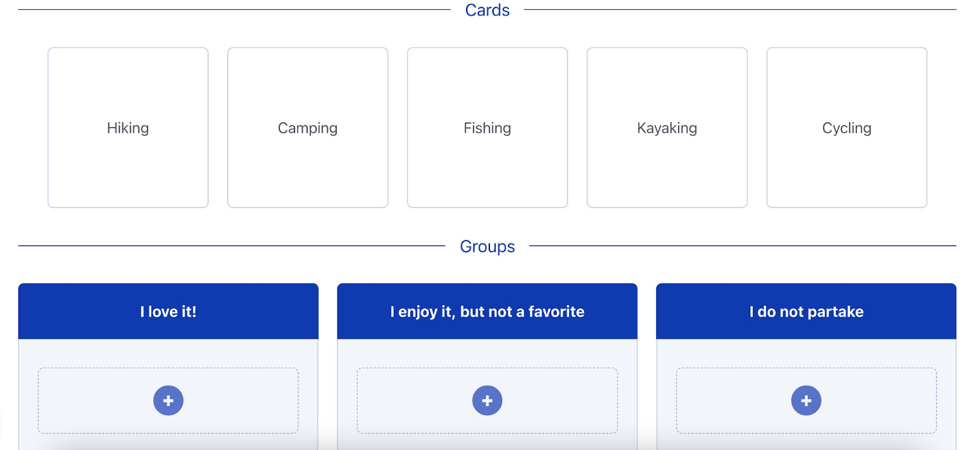Pick the Fishing card
The height and width of the screenshot is (450, 980).
pyautogui.click(x=488, y=128)
